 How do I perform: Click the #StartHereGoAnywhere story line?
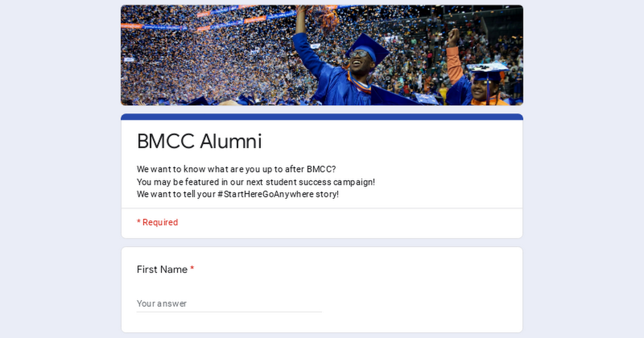click(238, 194)
